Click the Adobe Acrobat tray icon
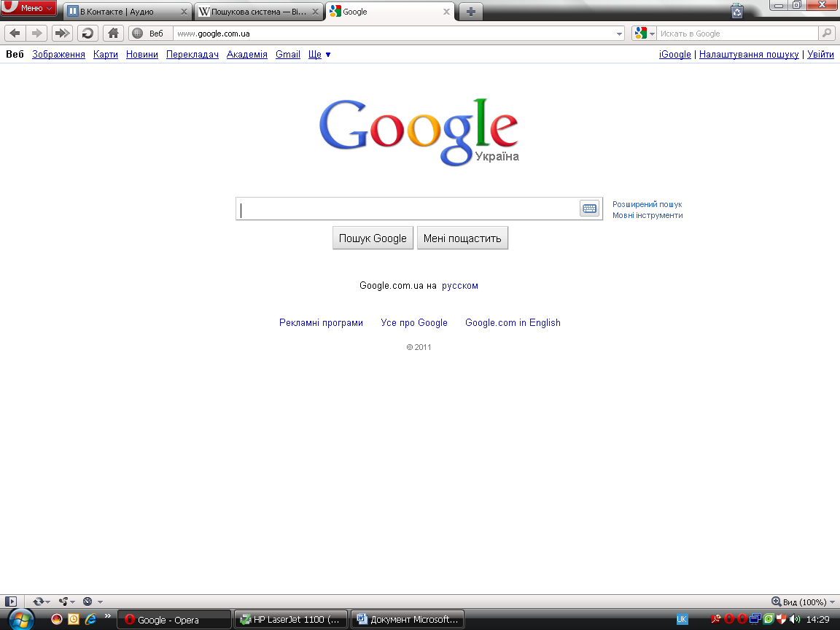 (716, 619)
